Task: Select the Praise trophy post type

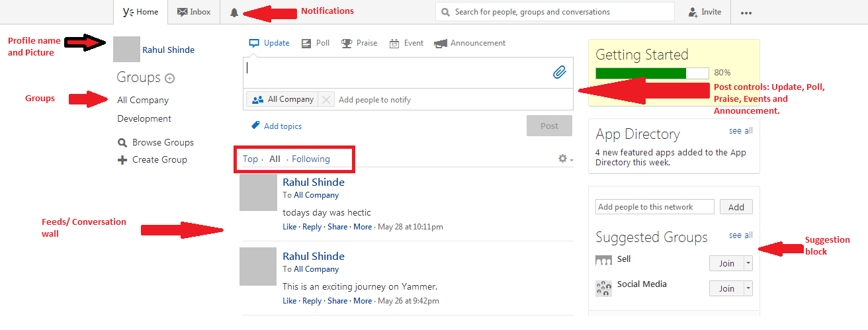Action: click(x=359, y=43)
